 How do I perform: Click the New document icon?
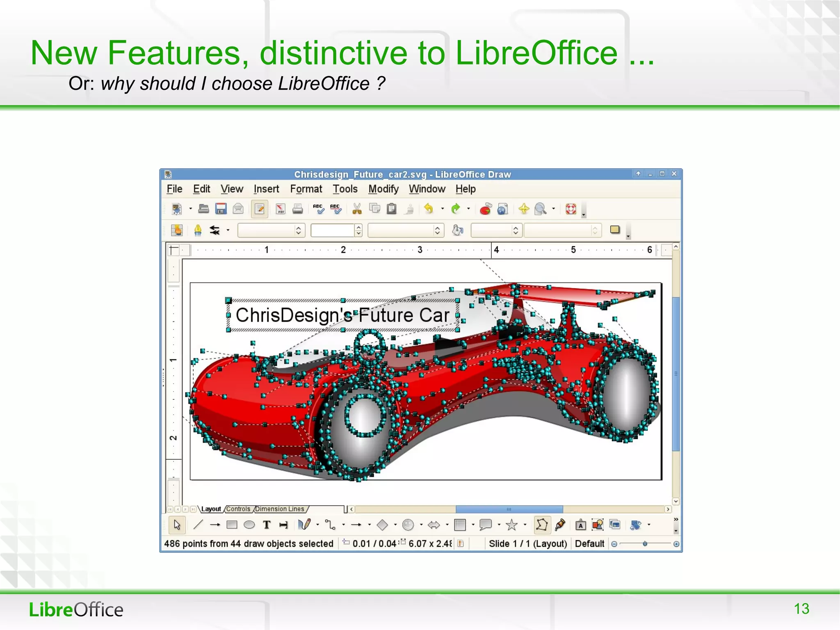pos(177,209)
